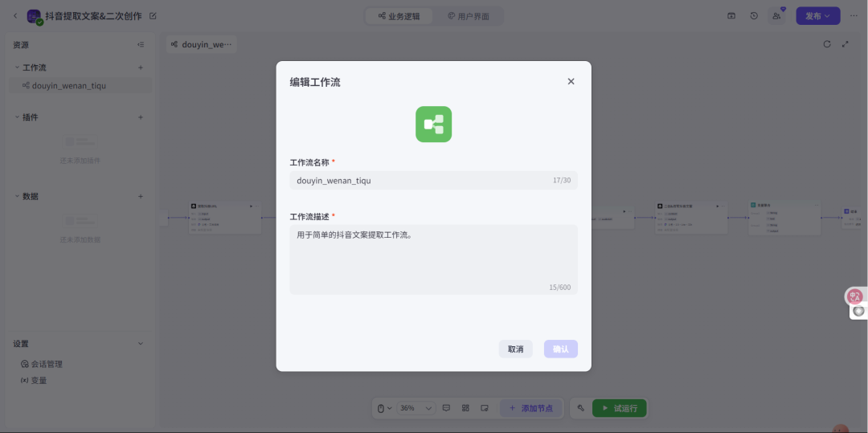
Task: Click the 17/30 character counter
Action: [x=561, y=180]
